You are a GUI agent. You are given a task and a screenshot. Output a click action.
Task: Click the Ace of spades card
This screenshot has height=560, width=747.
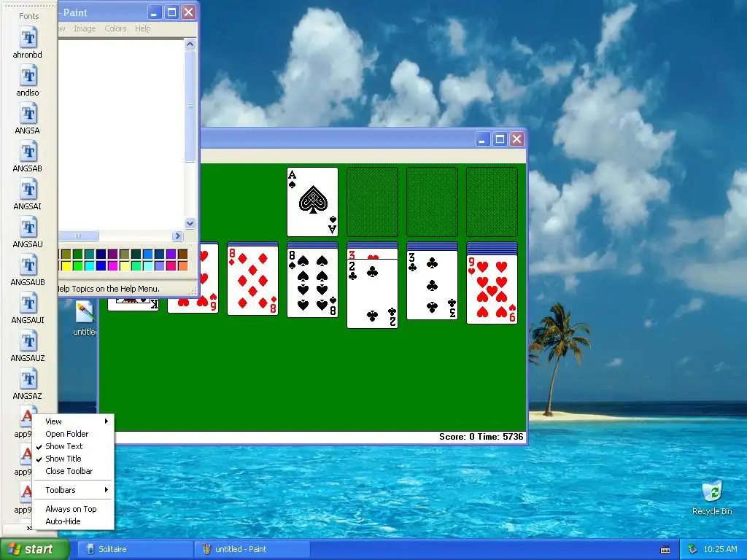coord(312,202)
